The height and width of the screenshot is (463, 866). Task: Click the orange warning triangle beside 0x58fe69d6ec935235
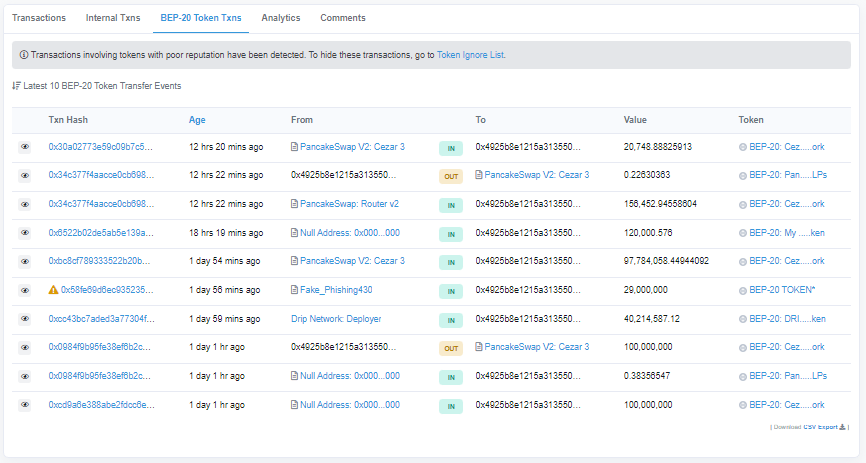coord(53,290)
